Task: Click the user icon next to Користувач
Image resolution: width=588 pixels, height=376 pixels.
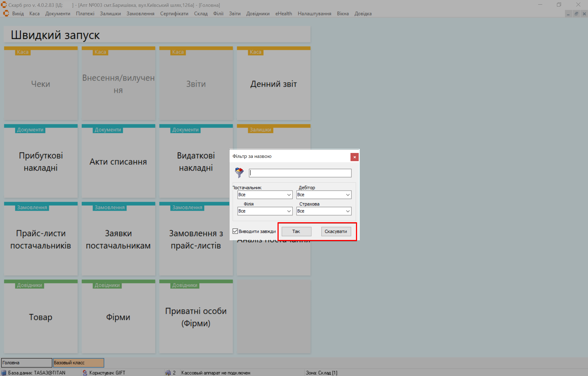Action: point(85,373)
